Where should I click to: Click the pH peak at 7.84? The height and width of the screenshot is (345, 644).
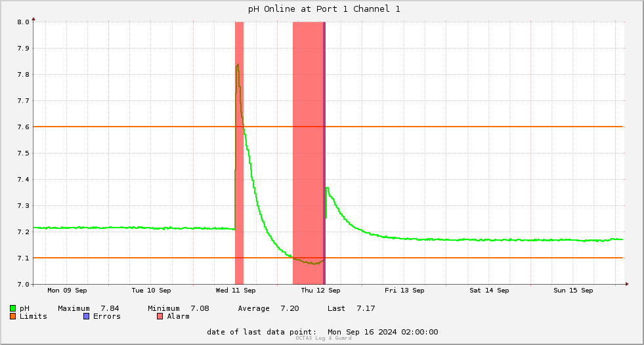pyautogui.click(x=238, y=65)
